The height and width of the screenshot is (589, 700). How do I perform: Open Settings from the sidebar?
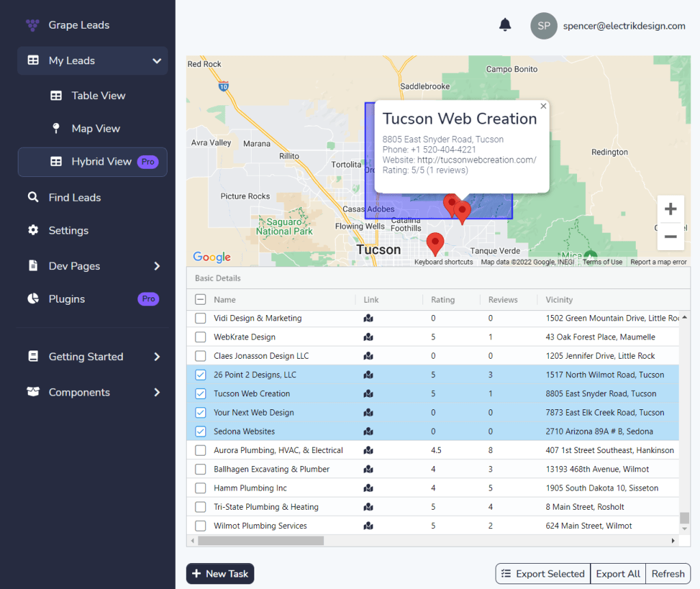(x=92, y=230)
